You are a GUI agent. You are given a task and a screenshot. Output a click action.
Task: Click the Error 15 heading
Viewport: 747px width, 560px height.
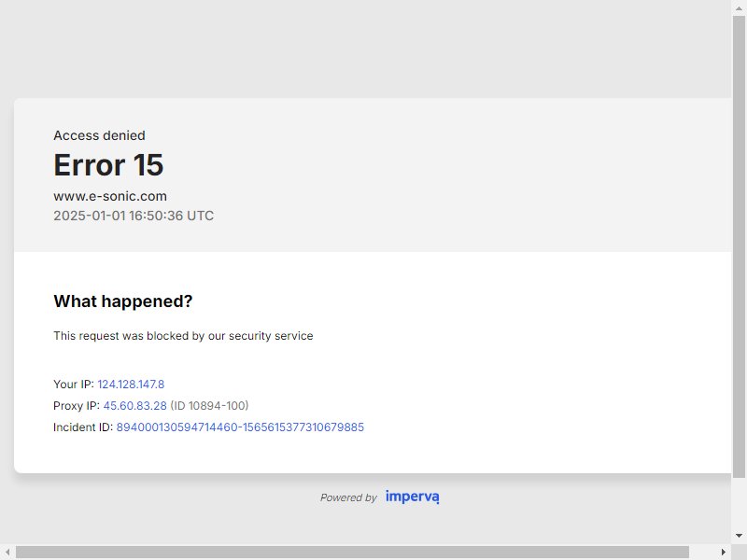[108, 165]
